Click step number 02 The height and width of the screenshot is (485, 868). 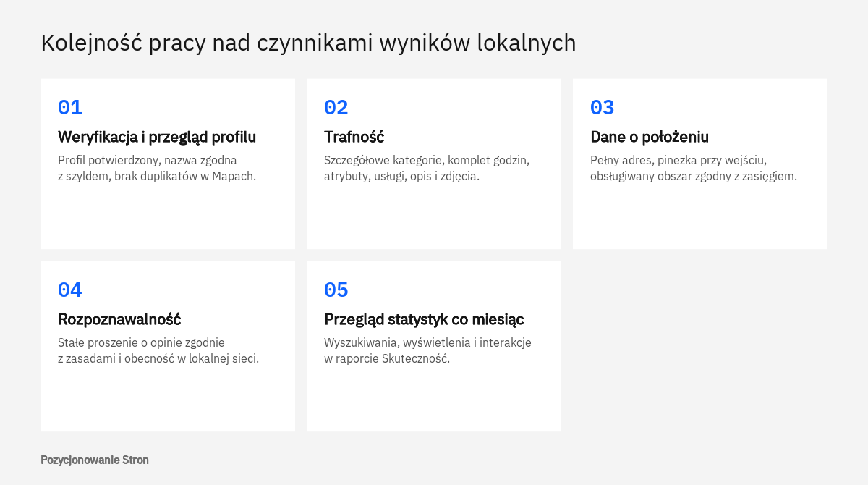pyautogui.click(x=336, y=108)
